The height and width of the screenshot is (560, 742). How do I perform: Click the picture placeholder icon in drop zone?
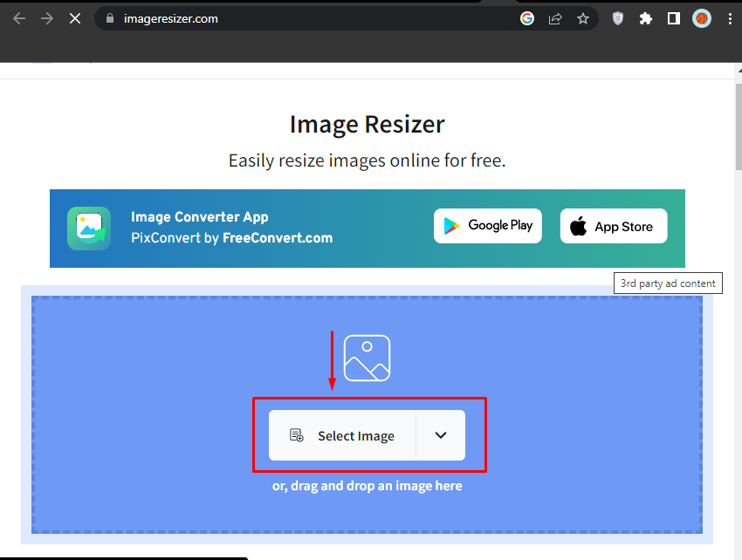(x=367, y=358)
